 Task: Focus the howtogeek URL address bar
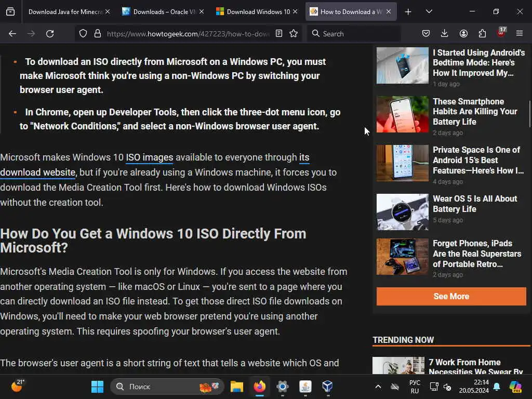pos(188,34)
